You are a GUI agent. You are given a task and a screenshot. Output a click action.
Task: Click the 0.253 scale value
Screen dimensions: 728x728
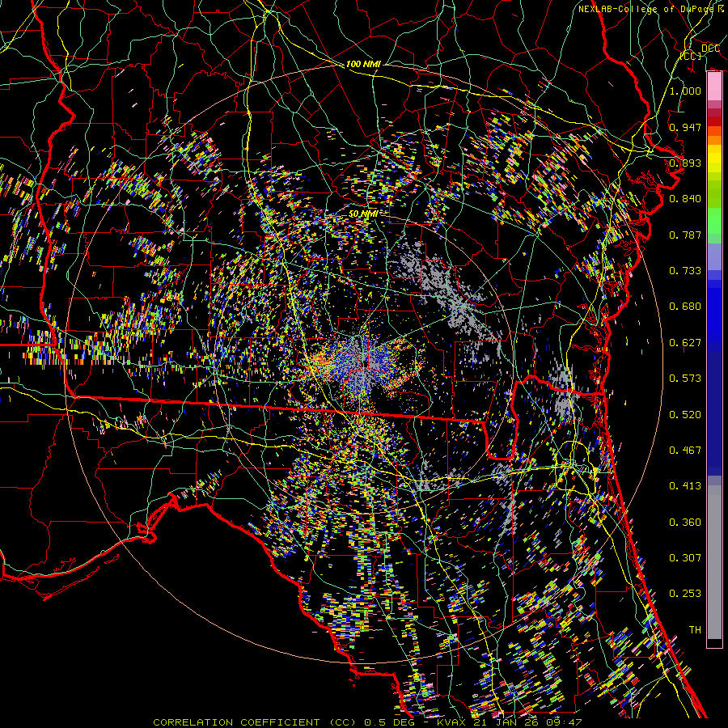point(685,594)
